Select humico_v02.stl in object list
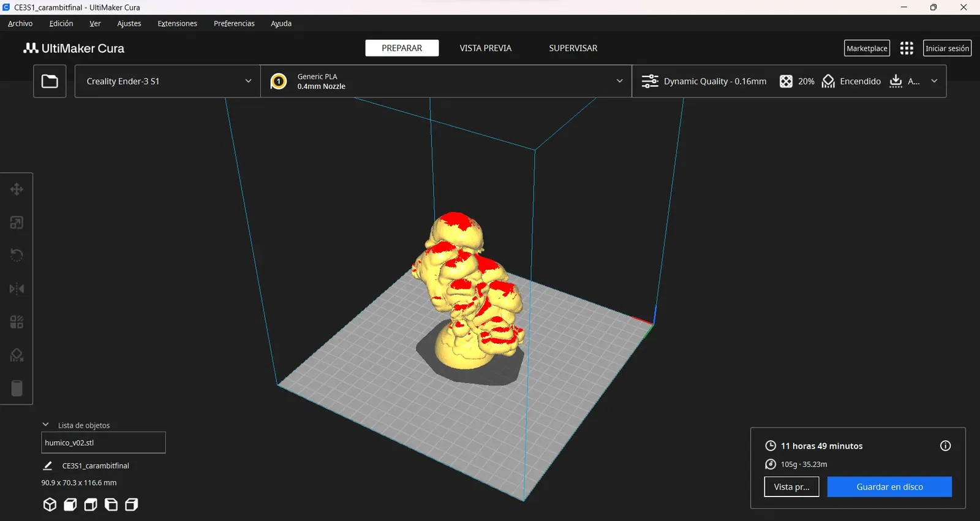This screenshot has width=980, height=521. 104,443
